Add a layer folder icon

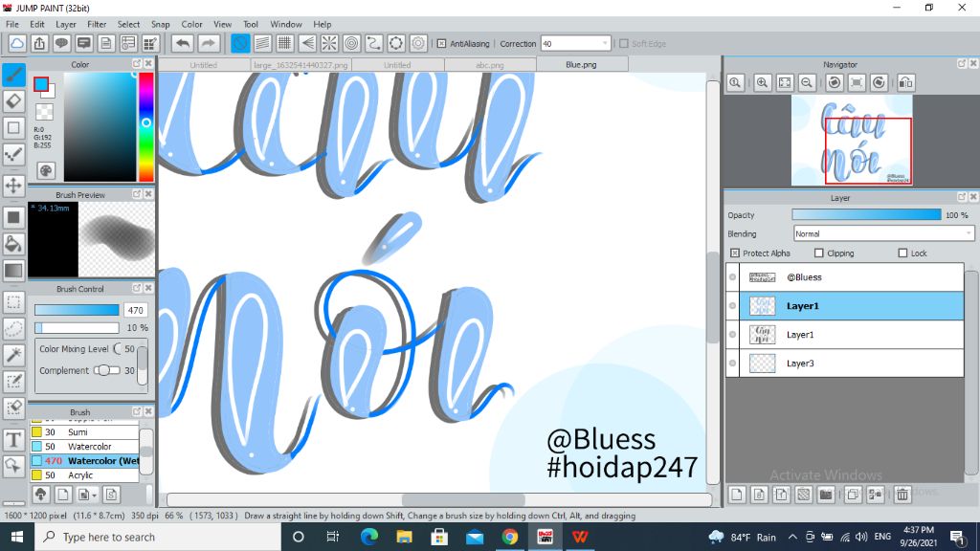[826, 495]
